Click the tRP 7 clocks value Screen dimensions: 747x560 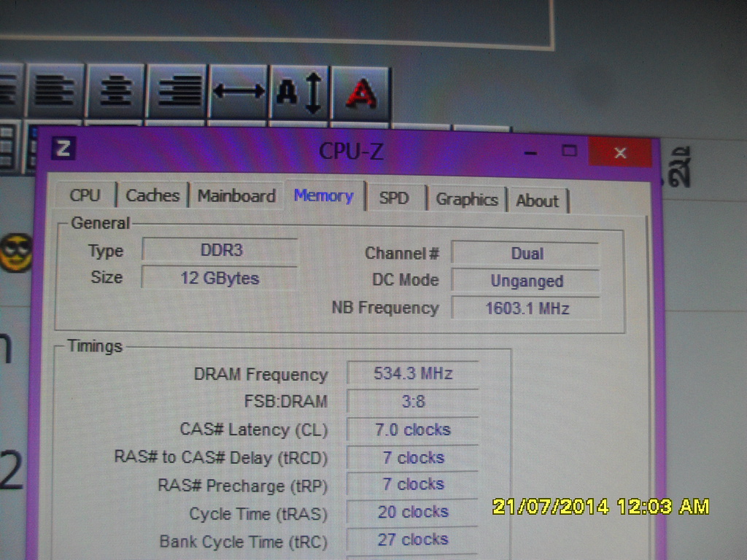(x=413, y=484)
